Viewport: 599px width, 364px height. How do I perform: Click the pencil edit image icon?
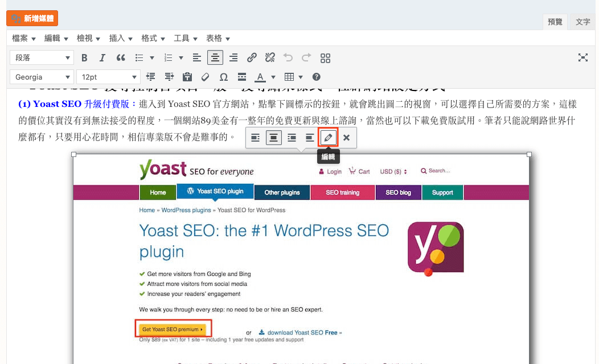327,138
